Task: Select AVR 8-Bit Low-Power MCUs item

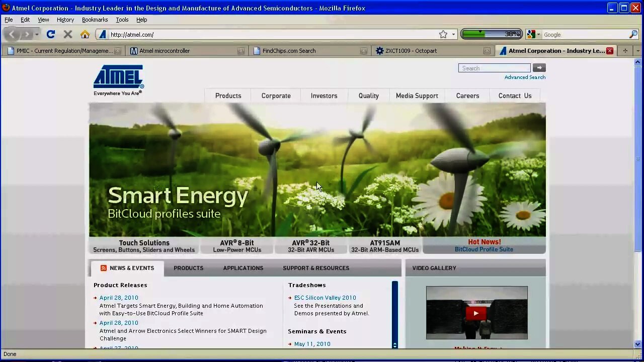Action: [237, 246]
